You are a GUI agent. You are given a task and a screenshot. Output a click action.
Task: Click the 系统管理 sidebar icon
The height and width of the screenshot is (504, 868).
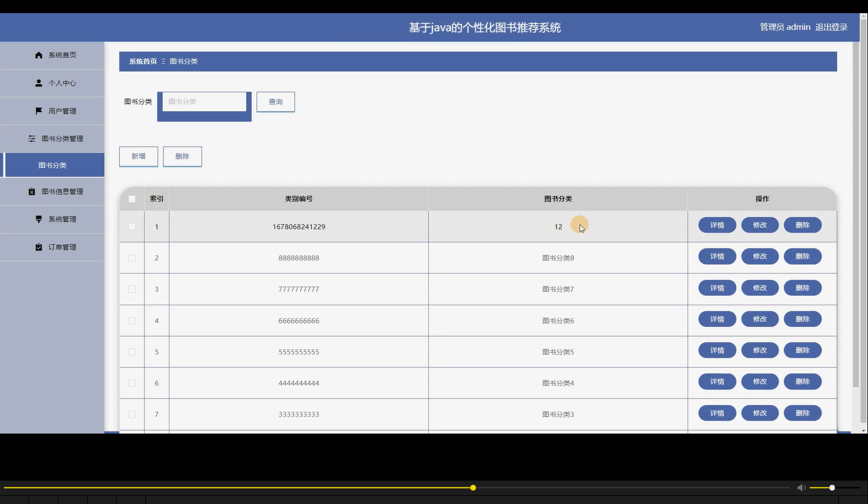[39, 219]
